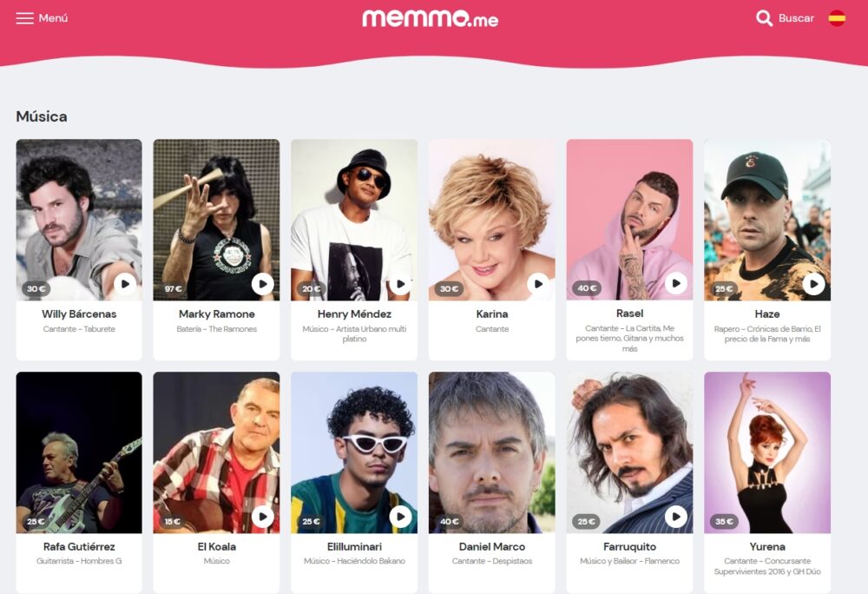Open the hamburger Menú icon

(x=24, y=18)
